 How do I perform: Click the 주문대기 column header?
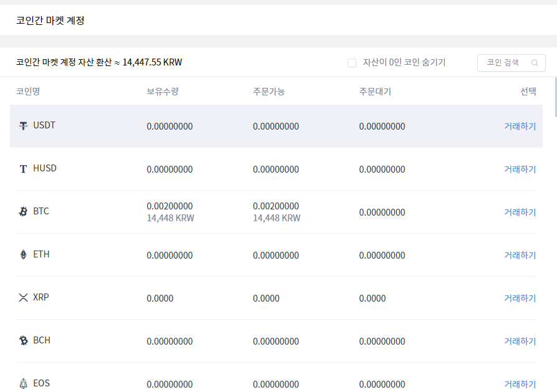375,92
